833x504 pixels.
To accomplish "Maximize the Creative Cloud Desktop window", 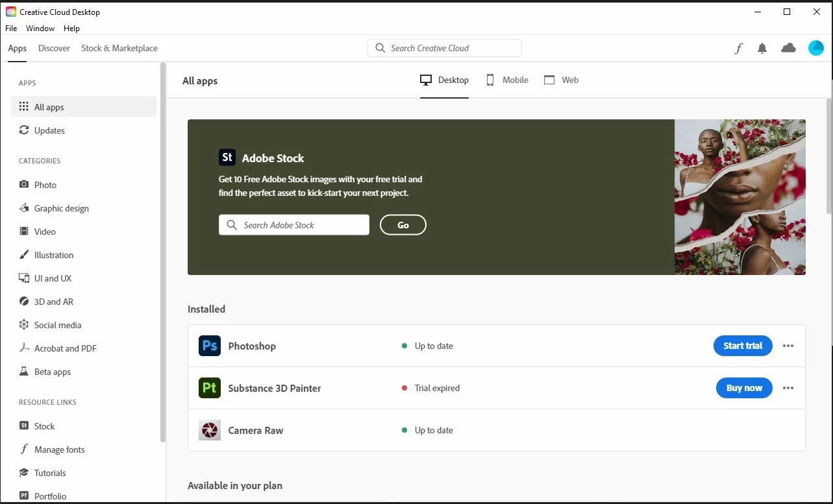I will pyautogui.click(x=787, y=12).
